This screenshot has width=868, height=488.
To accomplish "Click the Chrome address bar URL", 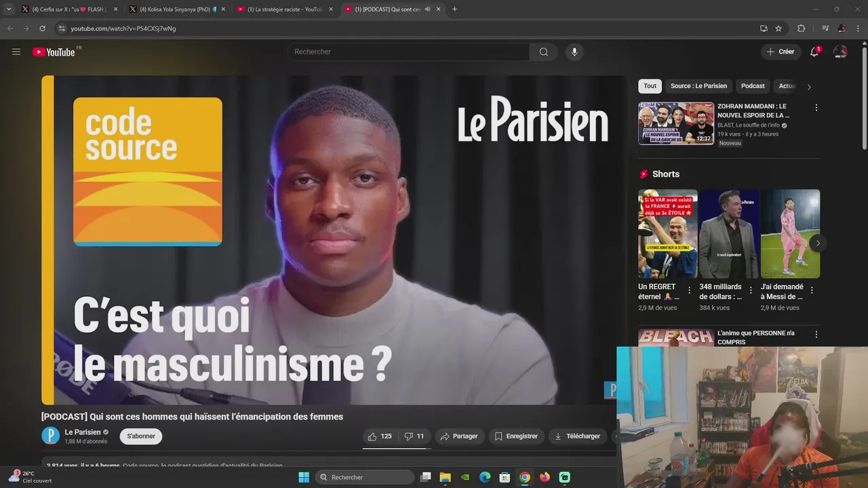I will (123, 28).
